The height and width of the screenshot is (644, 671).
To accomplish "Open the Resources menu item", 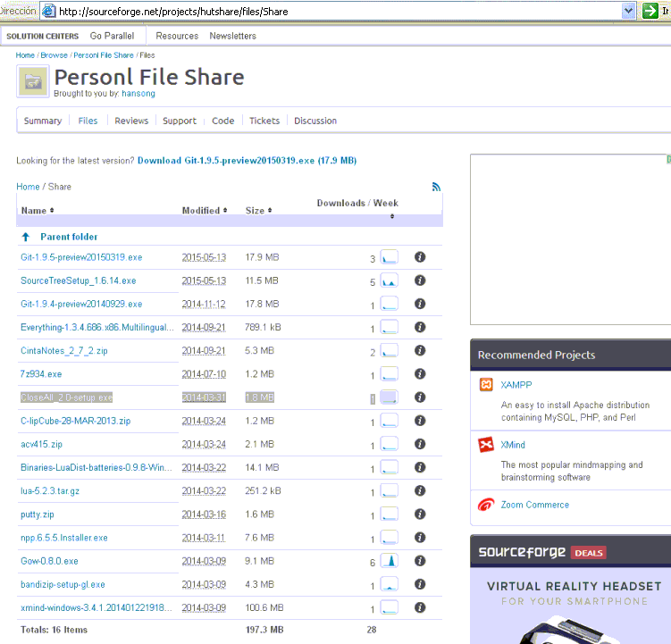I will [177, 36].
